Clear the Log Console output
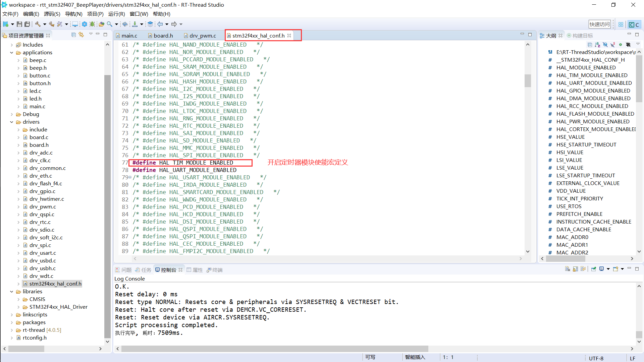644x362 pixels. pos(567,269)
